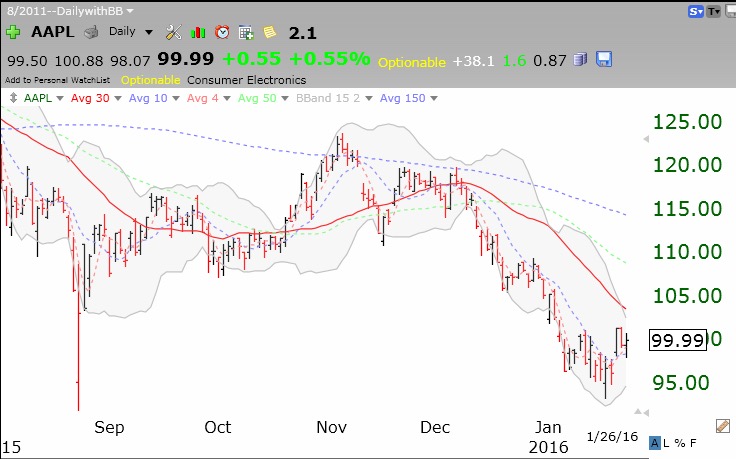The image size is (736, 459).
Task: Click the small left-arrow marker near 125.00
Action: point(646,139)
